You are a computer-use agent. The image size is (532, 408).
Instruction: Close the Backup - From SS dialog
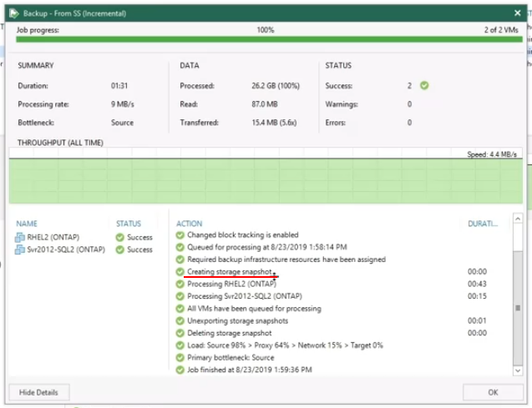click(x=518, y=13)
